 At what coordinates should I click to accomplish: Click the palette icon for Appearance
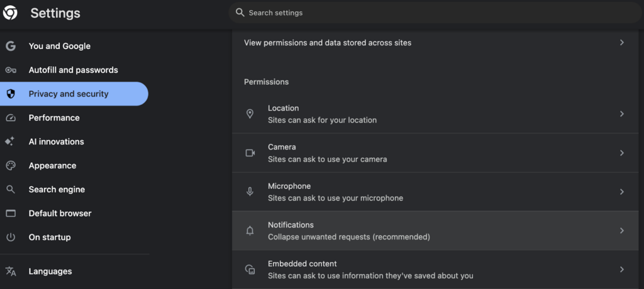point(11,165)
